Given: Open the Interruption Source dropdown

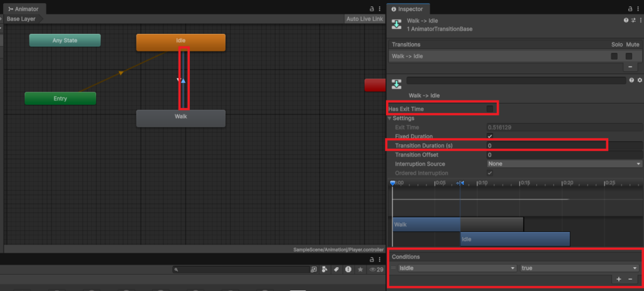Looking at the screenshot, I should click(563, 164).
